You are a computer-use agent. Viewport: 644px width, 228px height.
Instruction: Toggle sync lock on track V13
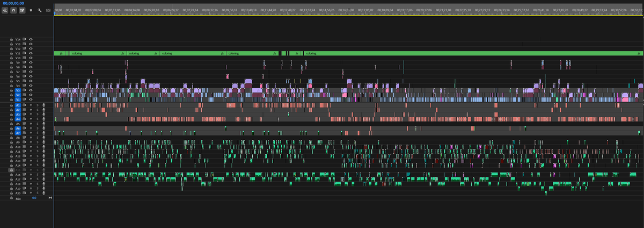[x=25, y=44]
